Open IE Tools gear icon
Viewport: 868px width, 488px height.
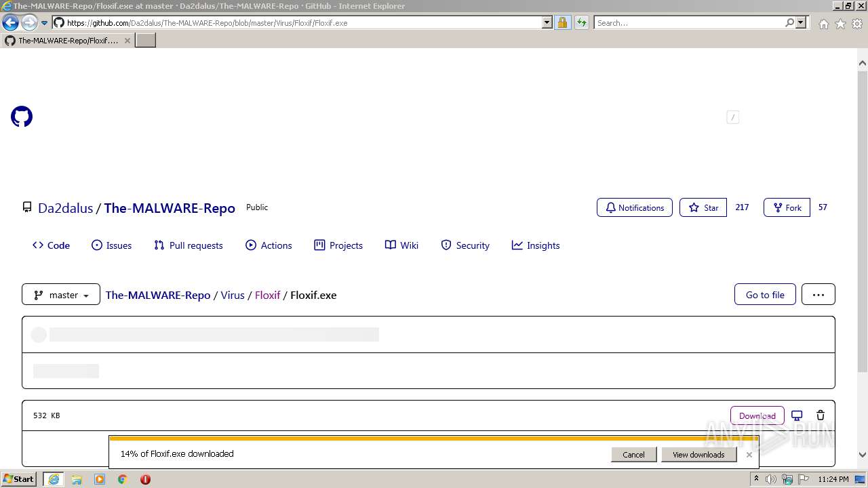(857, 24)
